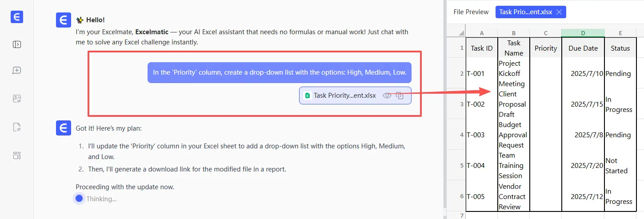Click the attached Task Priority...ent.xlsx file name

pos(344,96)
